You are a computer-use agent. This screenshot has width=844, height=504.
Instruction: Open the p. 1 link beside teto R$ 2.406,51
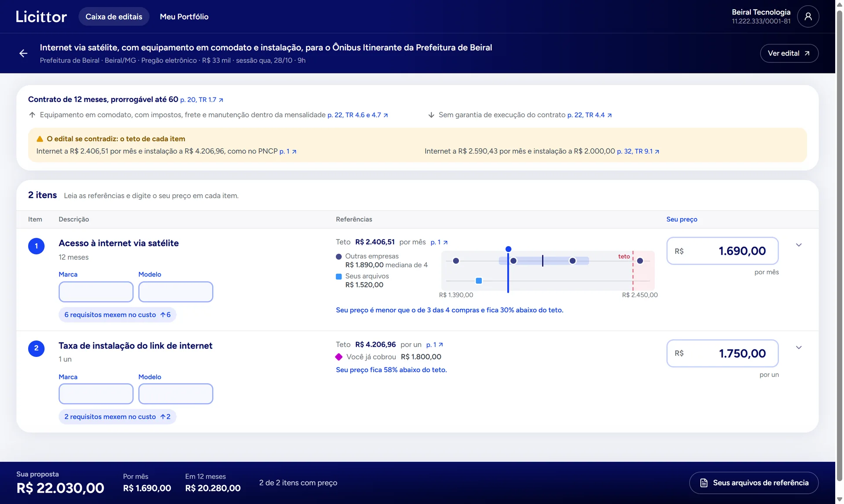[x=439, y=242]
